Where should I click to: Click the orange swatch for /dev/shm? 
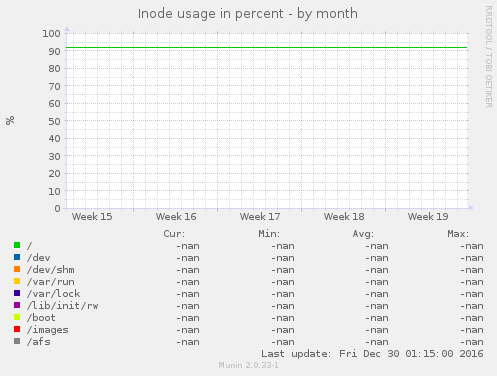point(17,269)
